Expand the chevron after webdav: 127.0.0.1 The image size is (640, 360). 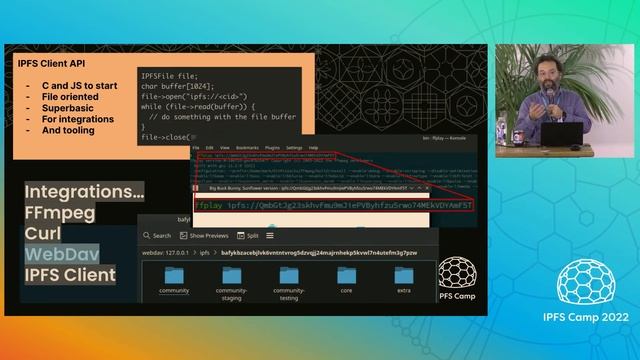[x=195, y=253]
